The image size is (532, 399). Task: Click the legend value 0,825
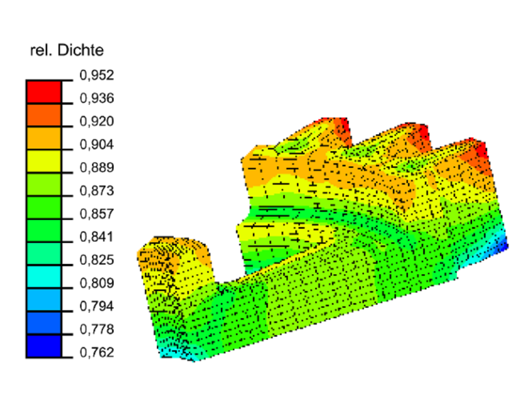(x=97, y=260)
